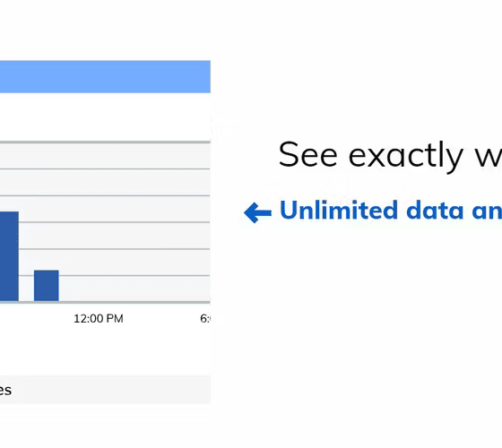This screenshot has height=448, width=502.
Task: Click the word "data" in blue text
Action: (435, 210)
